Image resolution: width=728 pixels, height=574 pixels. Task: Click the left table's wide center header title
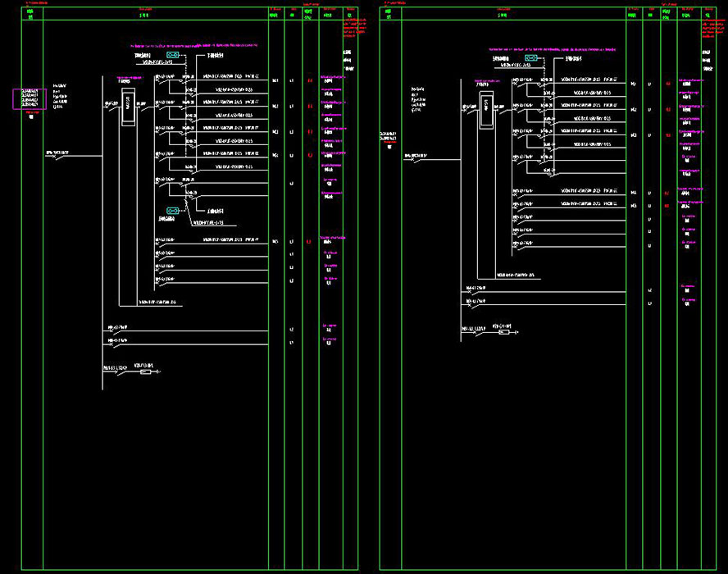click(144, 15)
